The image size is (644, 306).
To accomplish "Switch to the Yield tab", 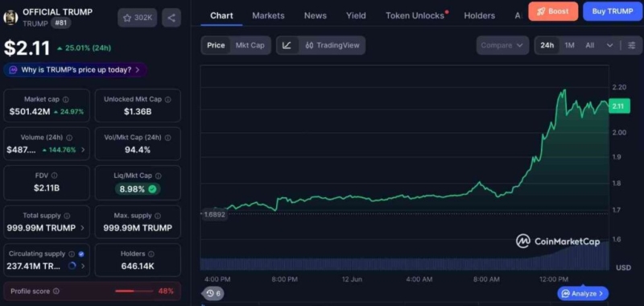I will 356,15.
